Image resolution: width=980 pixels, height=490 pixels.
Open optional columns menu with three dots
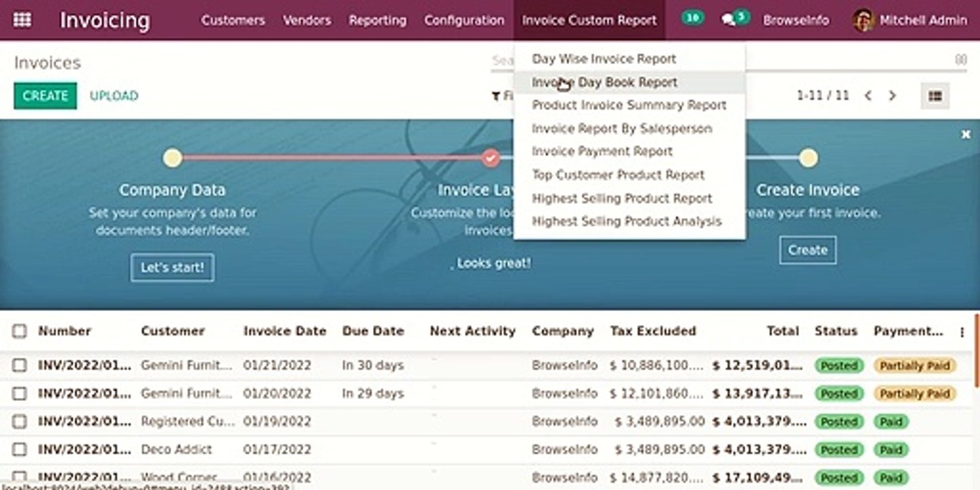coord(962,332)
